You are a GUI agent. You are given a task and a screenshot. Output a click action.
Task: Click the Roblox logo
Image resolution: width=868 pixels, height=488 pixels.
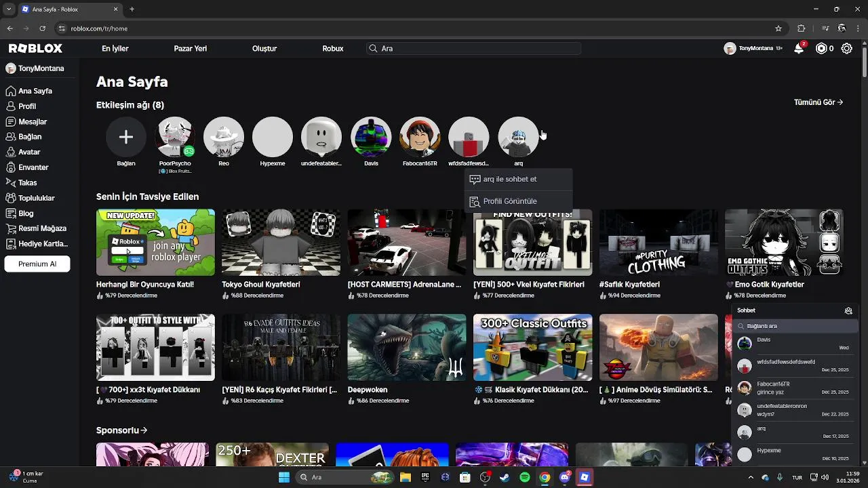pyautogui.click(x=35, y=49)
